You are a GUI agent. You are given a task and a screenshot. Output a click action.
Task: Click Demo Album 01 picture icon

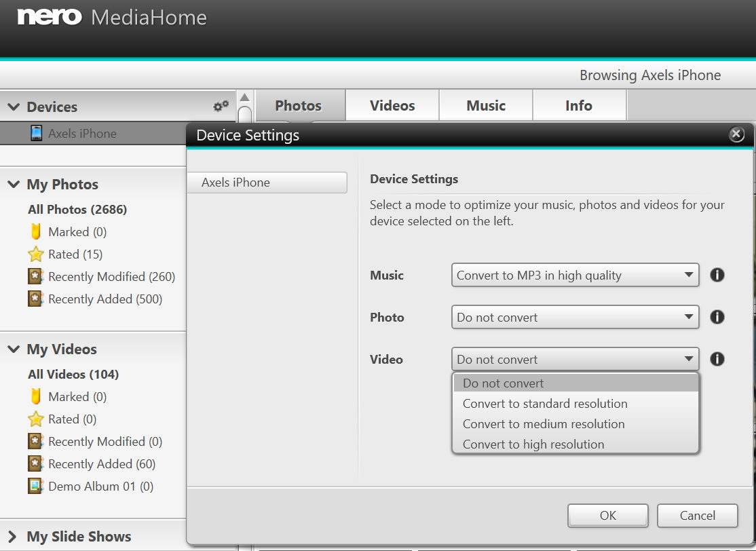36,486
